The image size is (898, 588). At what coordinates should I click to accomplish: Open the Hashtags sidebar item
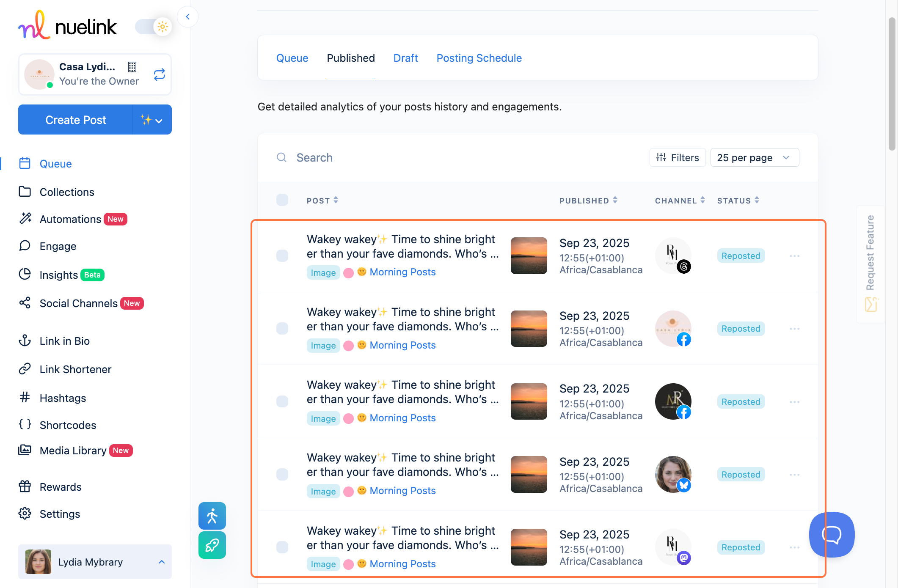(x=63, y=398)
